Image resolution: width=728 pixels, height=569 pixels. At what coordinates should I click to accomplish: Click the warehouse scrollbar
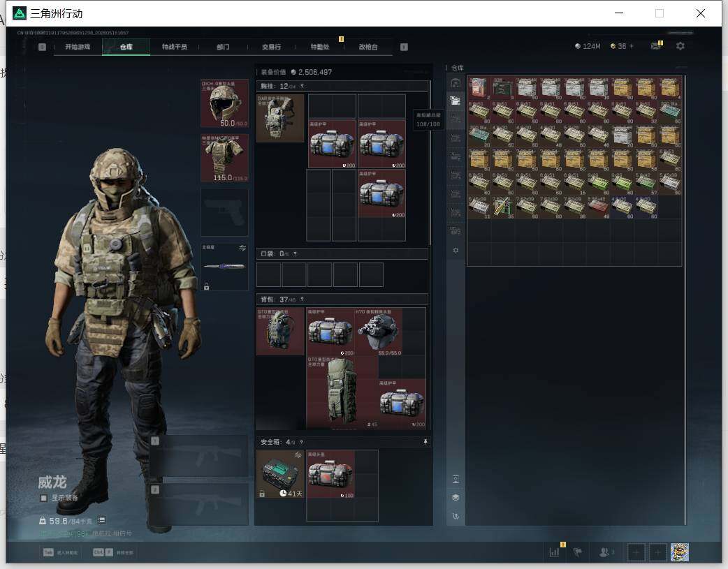(x=685, y=300)
